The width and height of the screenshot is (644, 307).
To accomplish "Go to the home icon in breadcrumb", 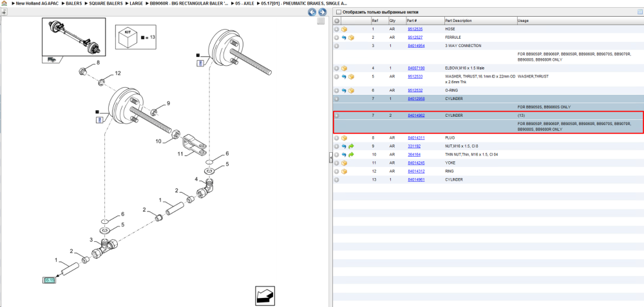I will coord(5,3).
